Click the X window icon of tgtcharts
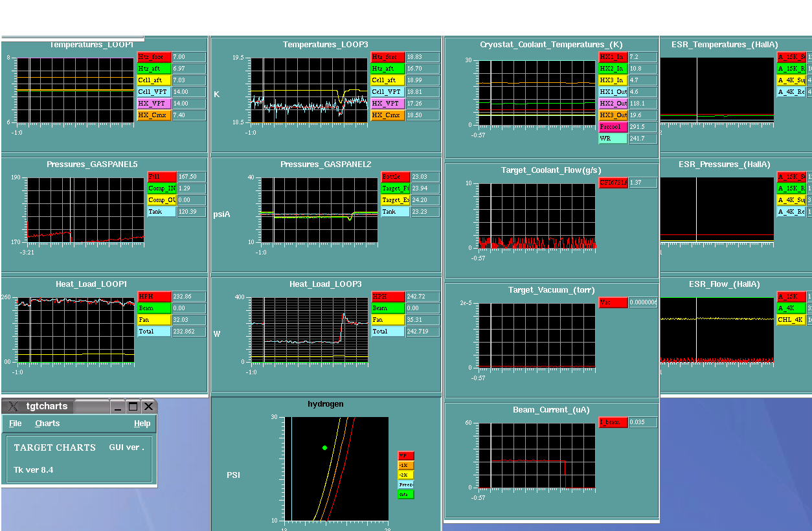Viewport: 812px width, 531px height. [13, 407]
